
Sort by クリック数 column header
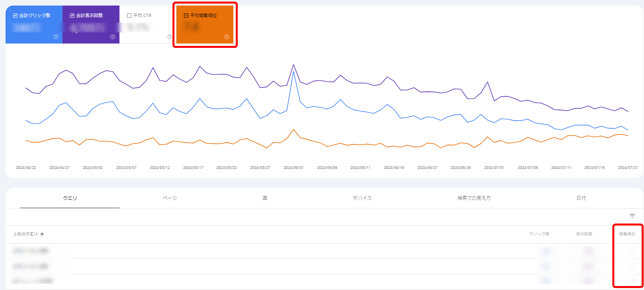539,234
